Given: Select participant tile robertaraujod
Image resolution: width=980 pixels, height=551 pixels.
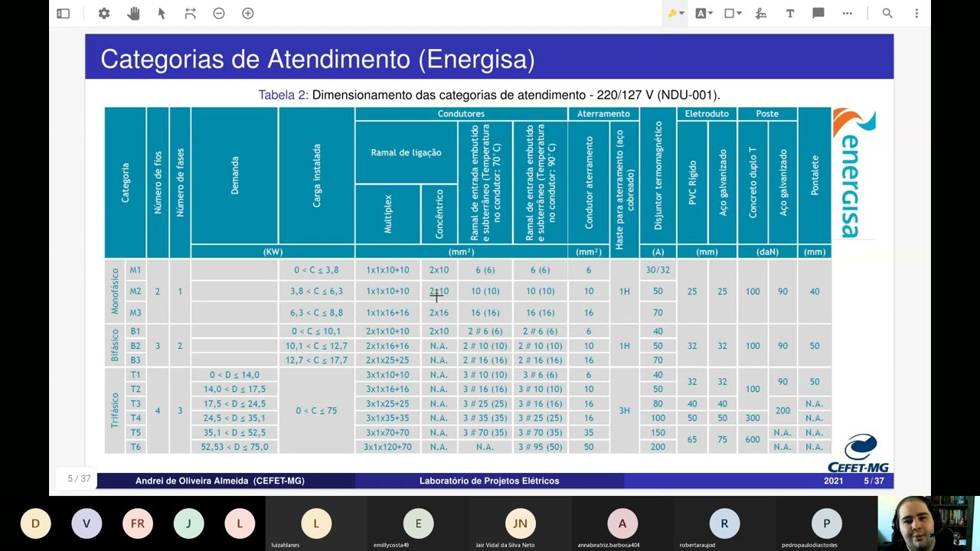Looking at the screenshot, I should (x=724, y=523).
